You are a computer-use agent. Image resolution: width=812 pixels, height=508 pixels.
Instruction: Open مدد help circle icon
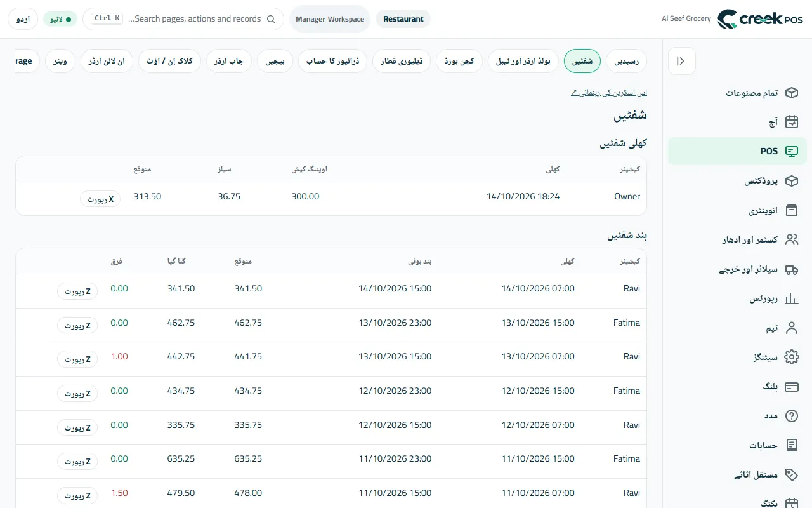[791, 416]
